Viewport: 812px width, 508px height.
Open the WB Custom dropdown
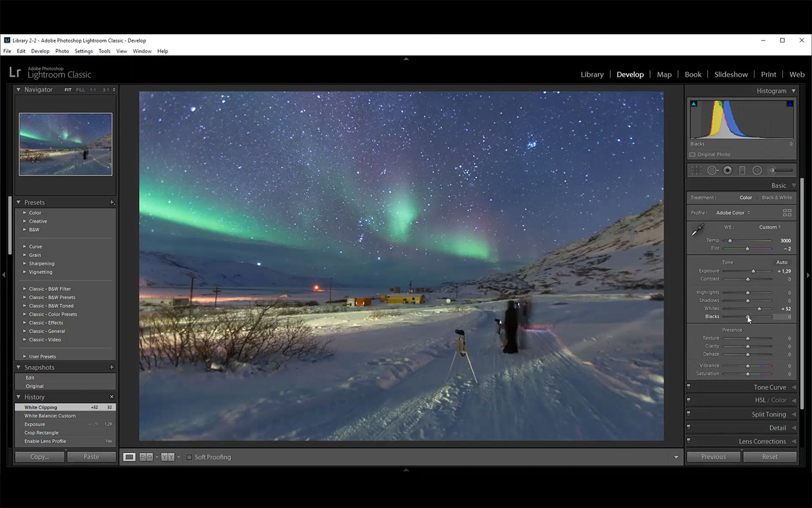click(x=770, y=227)
